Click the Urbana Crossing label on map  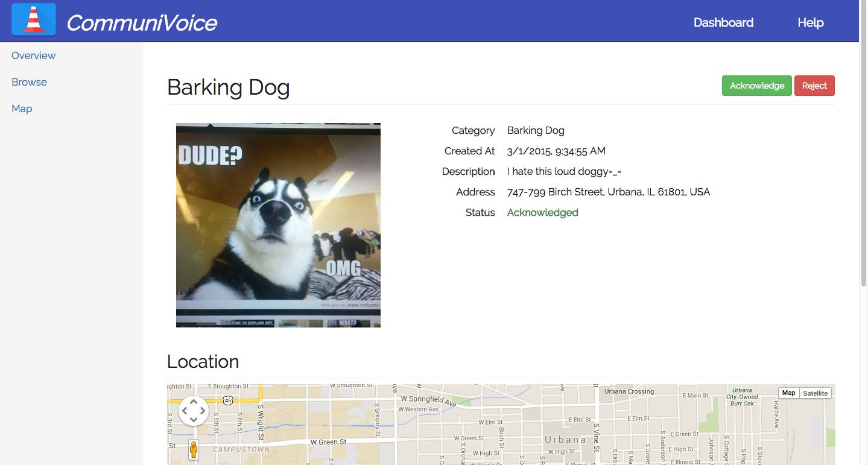629,391
